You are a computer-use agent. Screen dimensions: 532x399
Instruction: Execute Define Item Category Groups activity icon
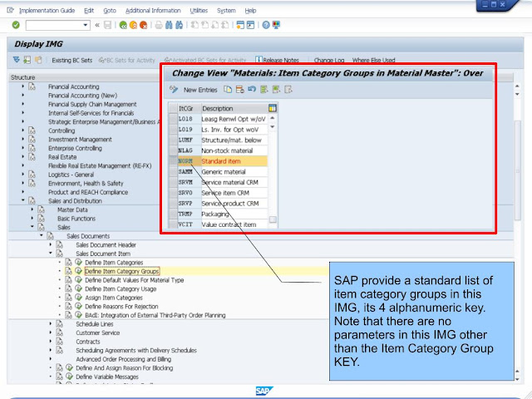point(79,271)
